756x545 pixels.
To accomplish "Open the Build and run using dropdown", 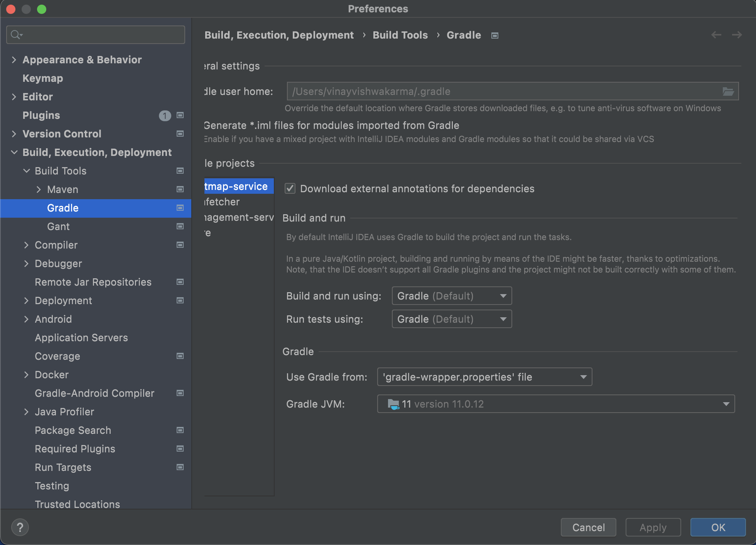I will (452, 296).
